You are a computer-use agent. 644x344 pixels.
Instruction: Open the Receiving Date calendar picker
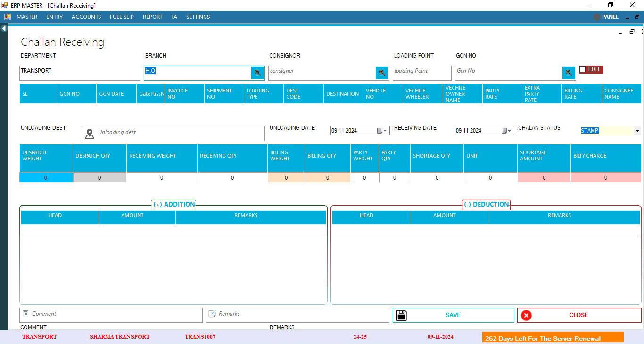[507, 131]
